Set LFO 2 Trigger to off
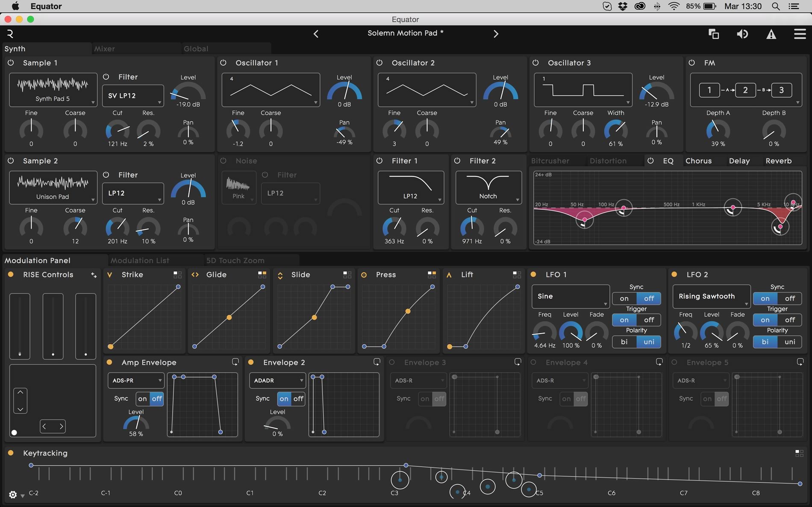 [790, 320]
